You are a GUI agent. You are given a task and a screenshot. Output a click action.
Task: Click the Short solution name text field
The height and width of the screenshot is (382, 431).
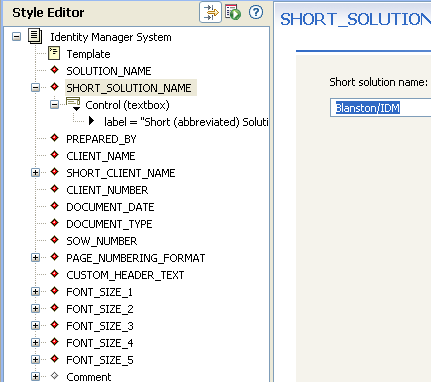[380, 108]
